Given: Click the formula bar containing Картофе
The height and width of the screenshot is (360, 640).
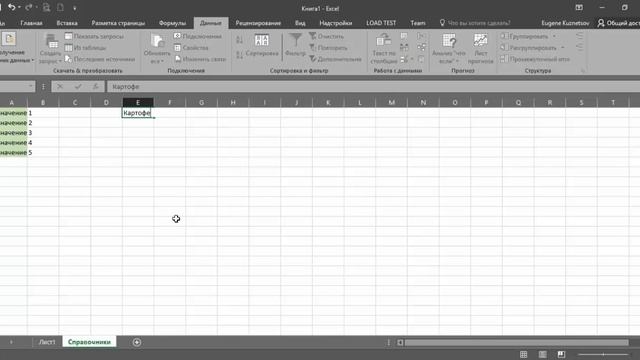Looking at the screenshot, I should pyautogui.click(x=373, y=87).
